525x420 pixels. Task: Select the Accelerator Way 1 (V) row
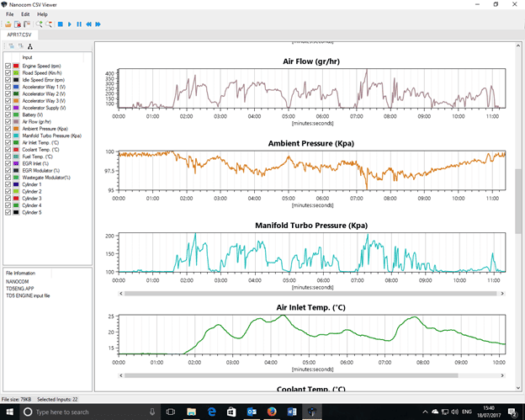[44, 87]
